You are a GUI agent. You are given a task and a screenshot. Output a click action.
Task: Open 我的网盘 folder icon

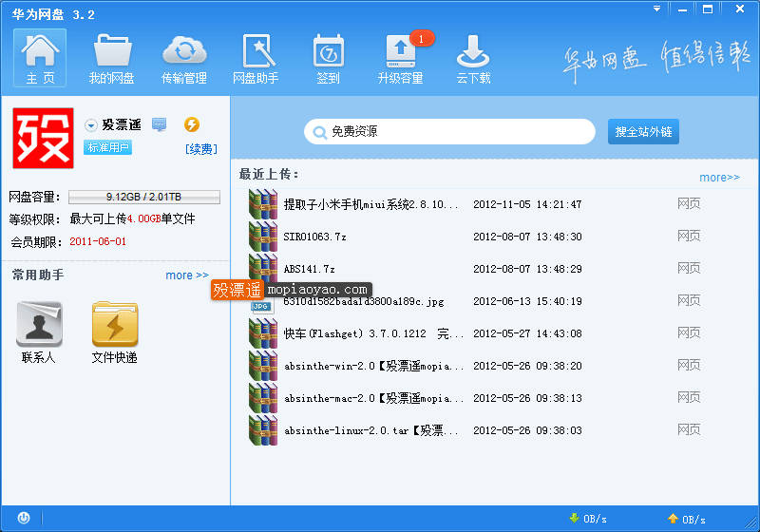(112, 58)
